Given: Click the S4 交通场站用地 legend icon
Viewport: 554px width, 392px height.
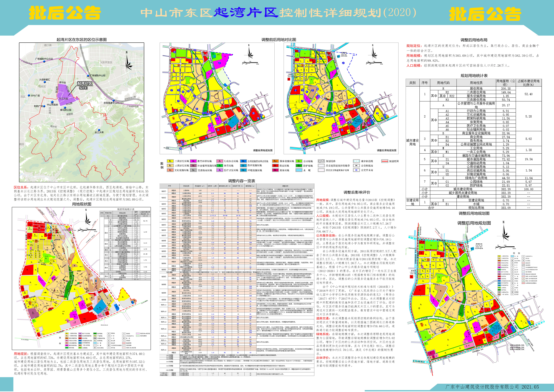Looking at the screenshot, I should pyautogui.click(x=193, y=170).
